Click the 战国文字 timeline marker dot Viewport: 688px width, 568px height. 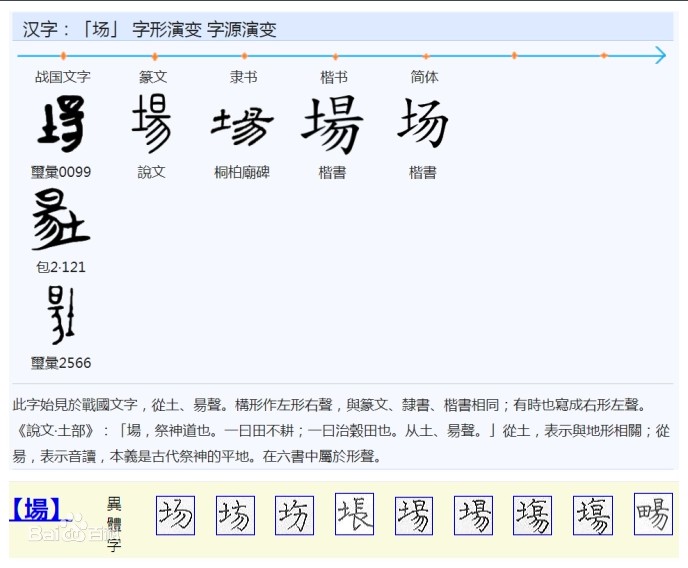tap(64, 56)
